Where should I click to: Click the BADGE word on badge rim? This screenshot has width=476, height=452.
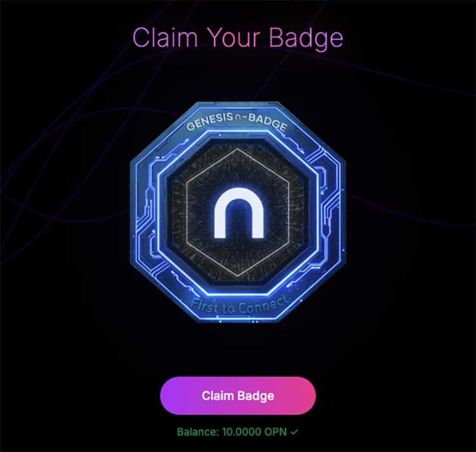(x=267, y=123)
